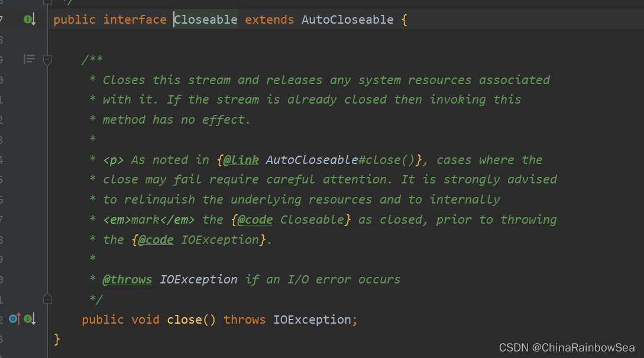Click the closing brace of the interface

(57, 339)
